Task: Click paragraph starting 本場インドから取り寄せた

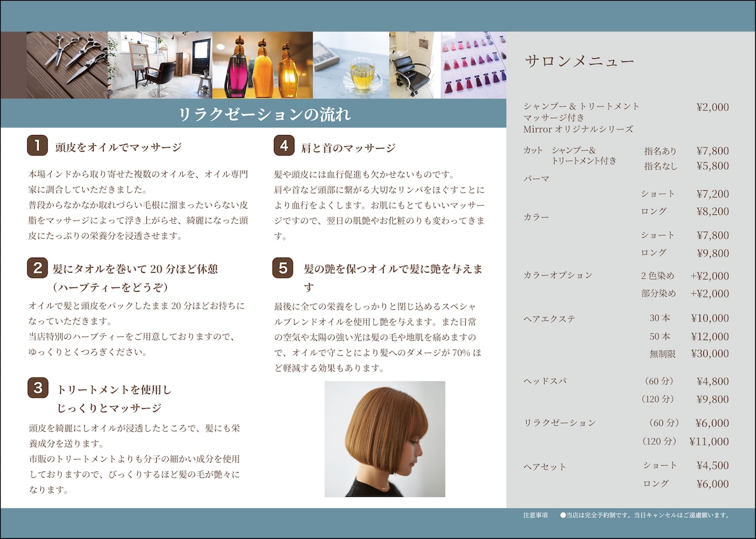Action: [x=138, y=205]
